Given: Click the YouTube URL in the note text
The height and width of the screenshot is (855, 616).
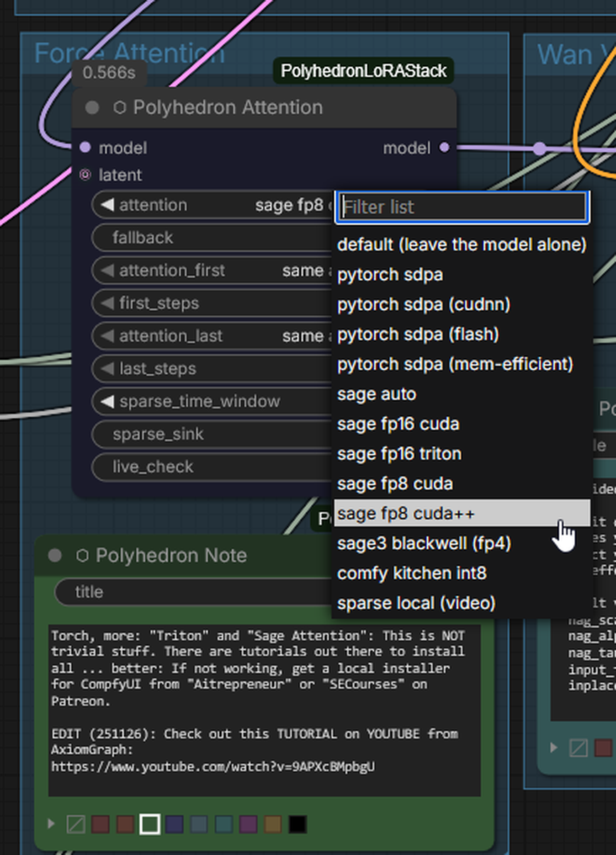Looking at the screenshot, I should [x=213, y=767].
